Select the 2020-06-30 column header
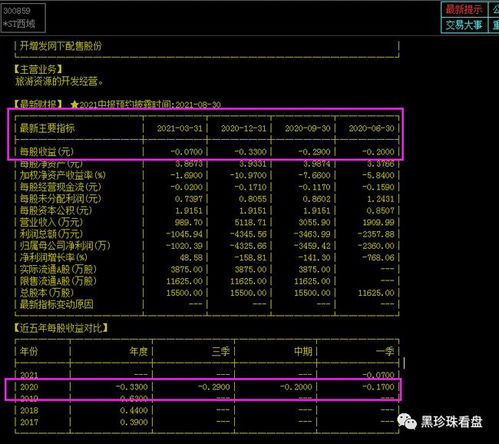Image resolution: width=499 pixels, height=444 pixels. [x=372, y=129]
